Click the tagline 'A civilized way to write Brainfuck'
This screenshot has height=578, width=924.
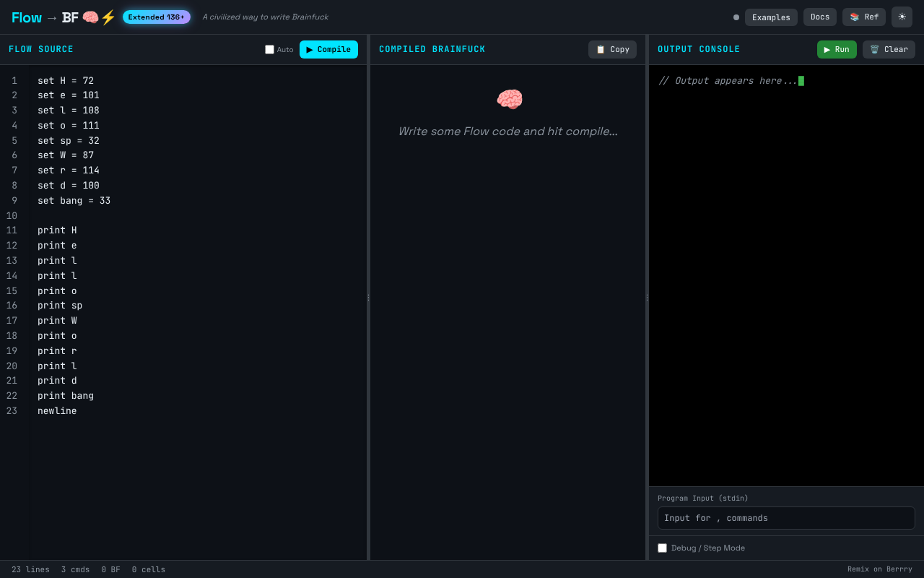click(x=265, y=17)
